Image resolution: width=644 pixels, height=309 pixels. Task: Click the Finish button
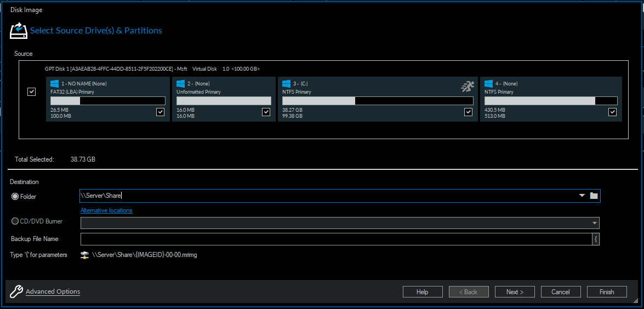coord(607,292)
